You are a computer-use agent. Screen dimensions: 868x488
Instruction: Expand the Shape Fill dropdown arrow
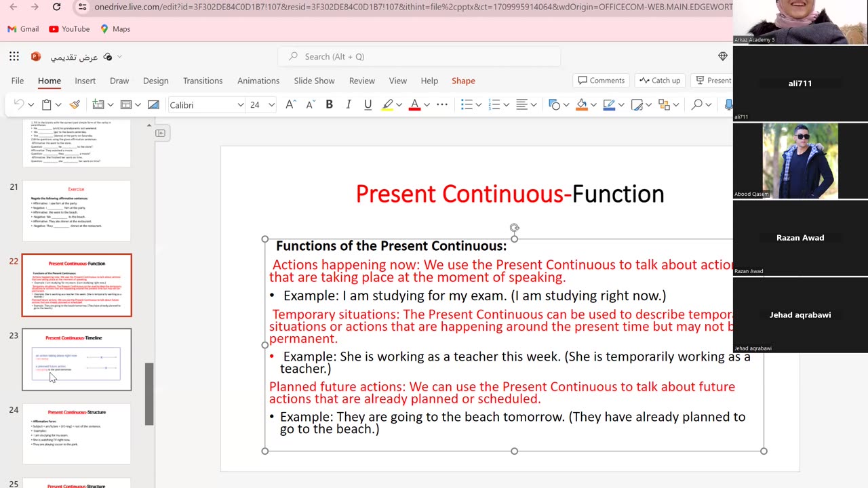click(593, 105)
